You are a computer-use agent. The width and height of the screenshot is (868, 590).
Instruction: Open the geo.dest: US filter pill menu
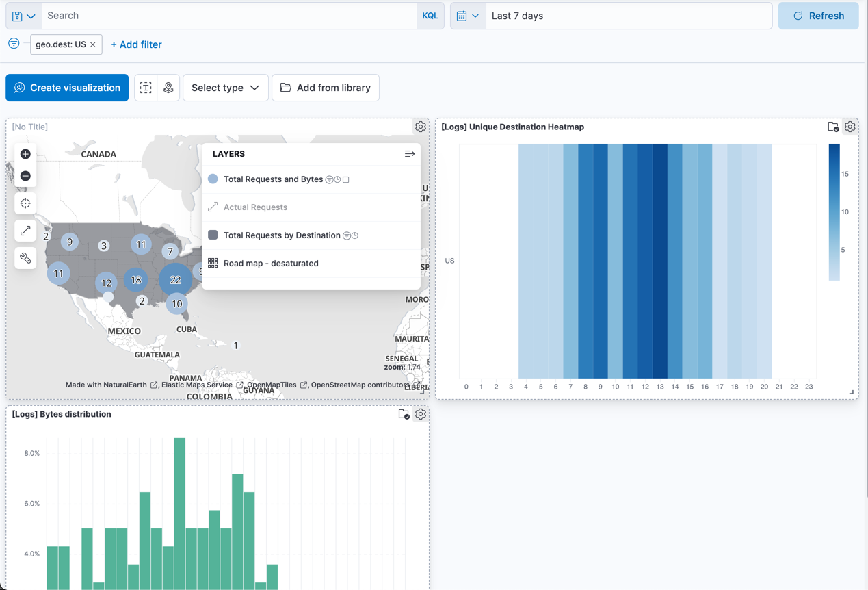coord(61,44)
